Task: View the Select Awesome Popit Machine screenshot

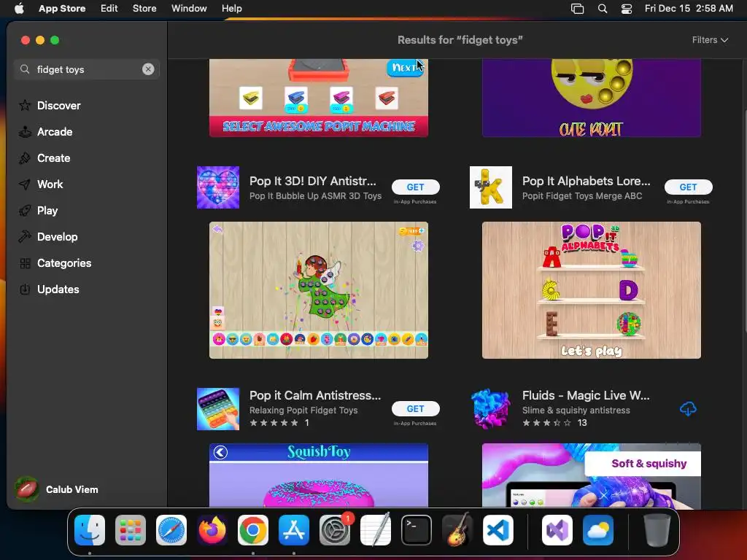Action: 319,98
